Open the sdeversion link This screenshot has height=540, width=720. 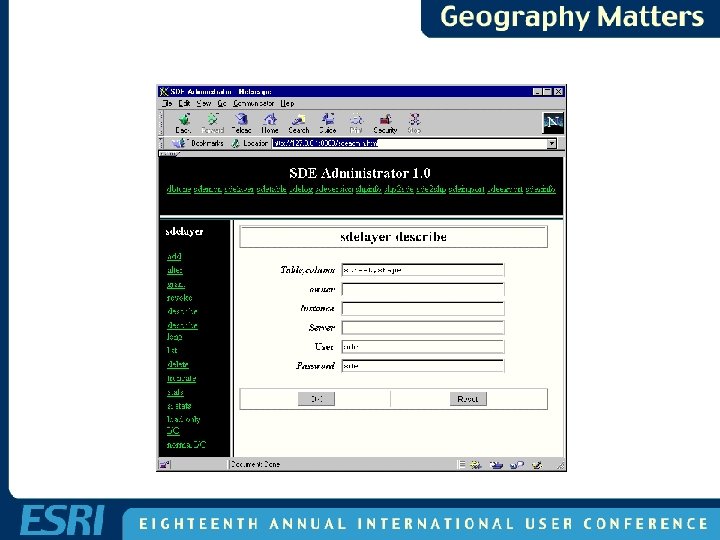coord(334,189)
